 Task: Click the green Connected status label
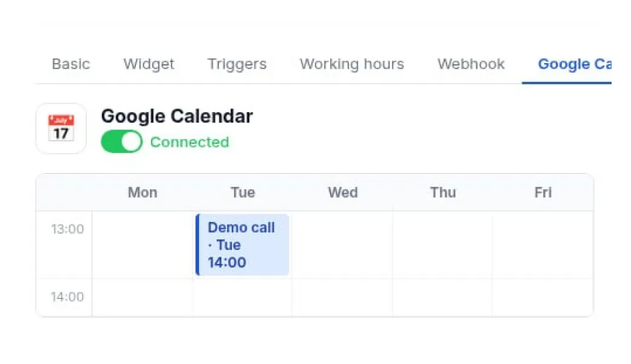point(189,142)
